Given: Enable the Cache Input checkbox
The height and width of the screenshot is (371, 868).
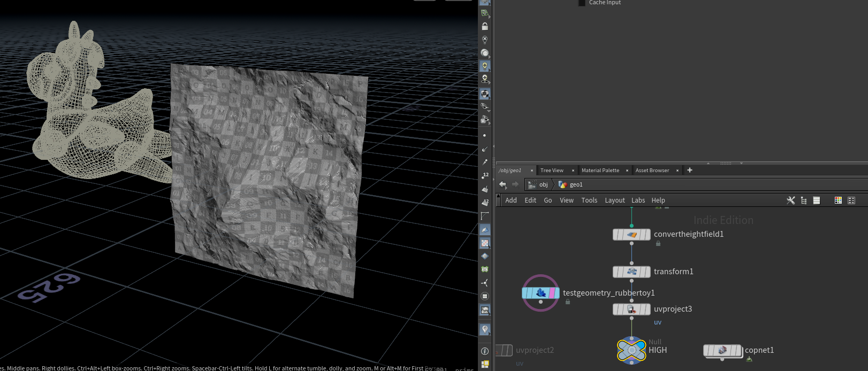Looking at the screenshot, I should 582,3.
